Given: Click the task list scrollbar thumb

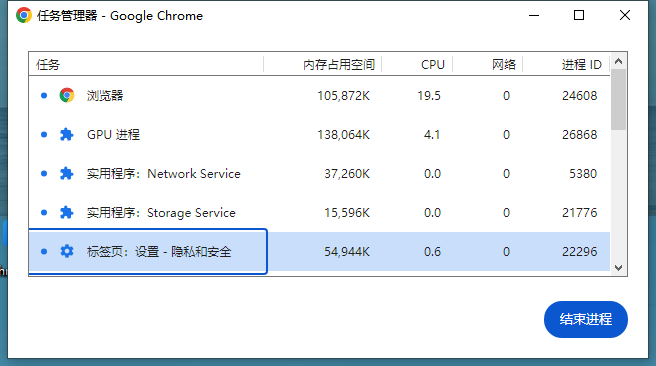Looking at the screenshot, I should click(618, 100).
